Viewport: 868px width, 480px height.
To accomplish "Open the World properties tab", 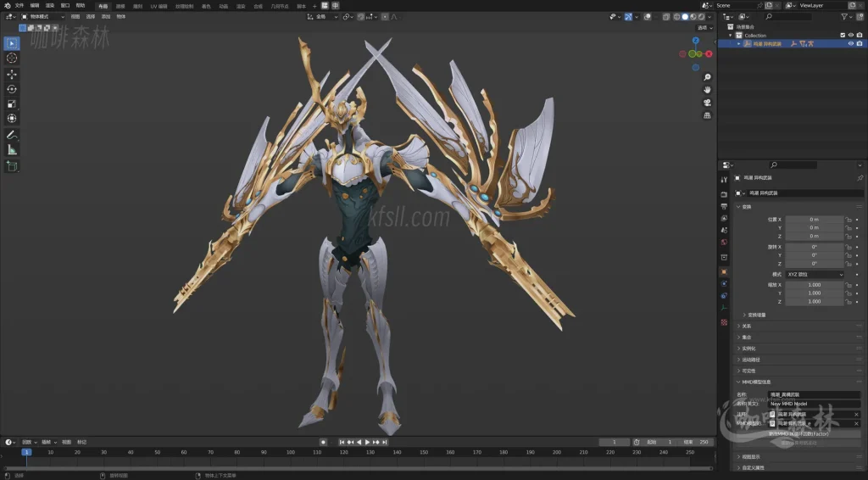I will (724, 243).
